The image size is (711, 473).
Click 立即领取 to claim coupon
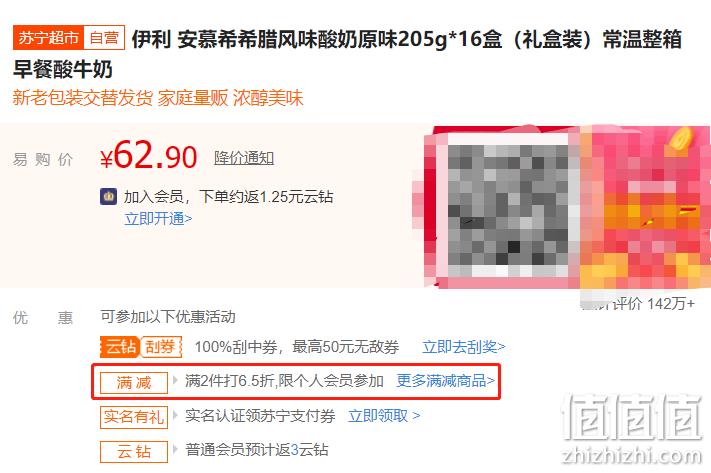point(384,415)
